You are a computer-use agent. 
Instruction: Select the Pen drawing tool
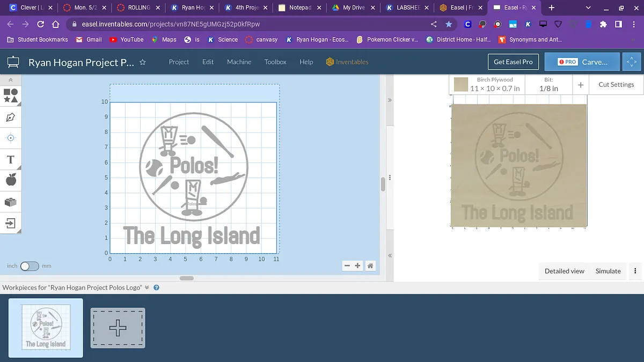click(11, 117)
